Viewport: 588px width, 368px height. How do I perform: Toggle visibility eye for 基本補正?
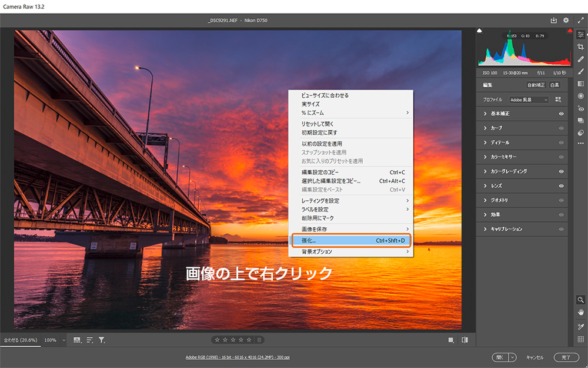pyautogui.click(x=562, y=114)
